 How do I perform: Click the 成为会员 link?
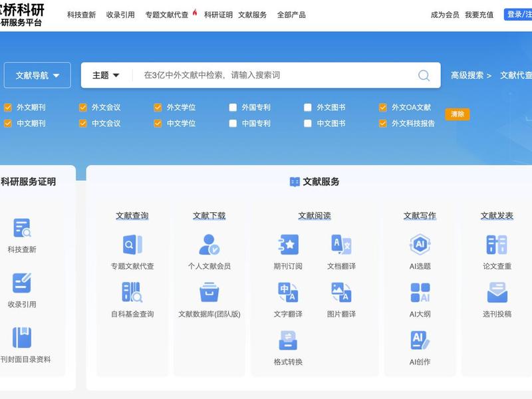click(x=445, y=15)
